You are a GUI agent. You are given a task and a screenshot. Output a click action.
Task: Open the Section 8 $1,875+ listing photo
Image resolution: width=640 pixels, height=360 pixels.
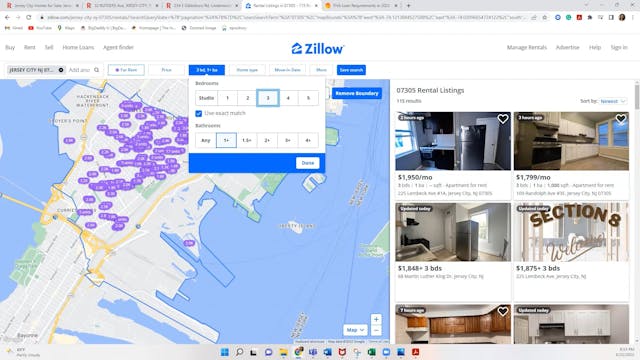coord(571,232)
